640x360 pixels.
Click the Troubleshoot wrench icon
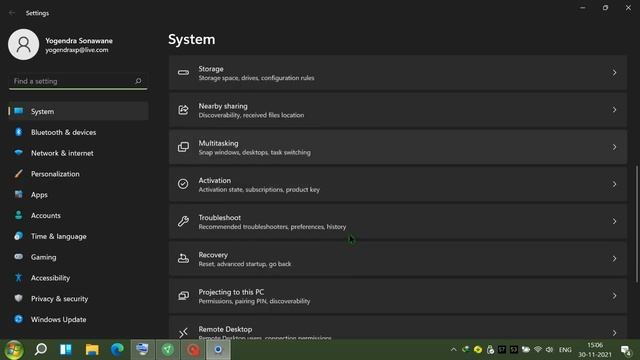183,221
